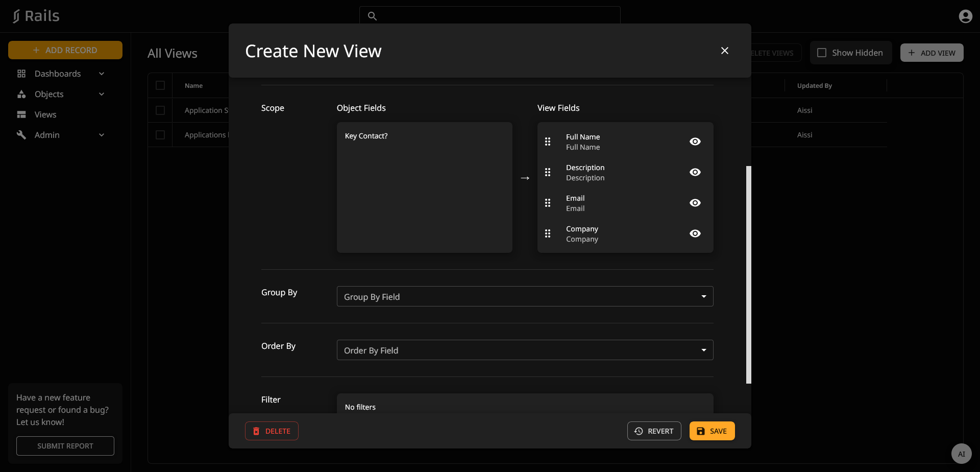
Task: Click the drag handle for Company field
Action: (548, 233)
